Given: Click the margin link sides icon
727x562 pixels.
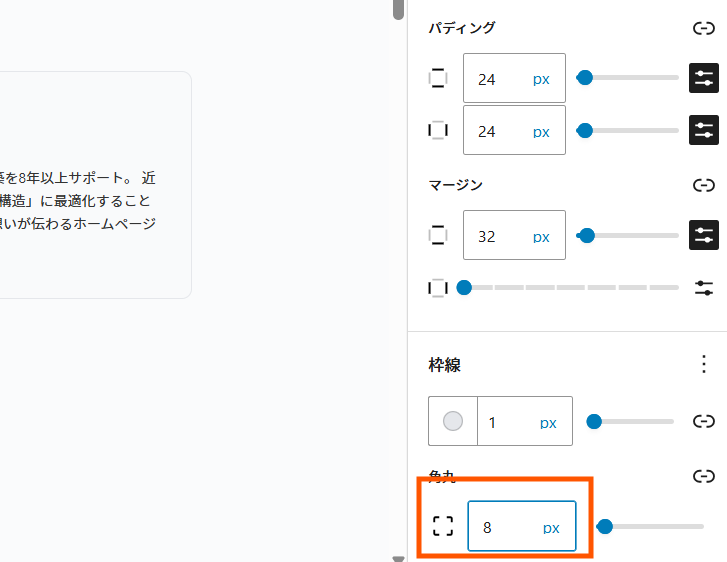Looking at the screenshot, I should (703, 185).
